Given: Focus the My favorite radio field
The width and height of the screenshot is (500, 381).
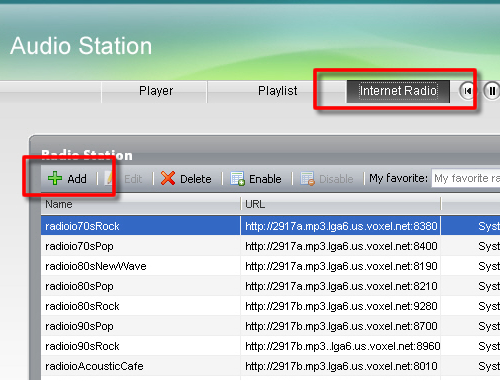Looking at the screenshot, I should [x=466, y=178].
